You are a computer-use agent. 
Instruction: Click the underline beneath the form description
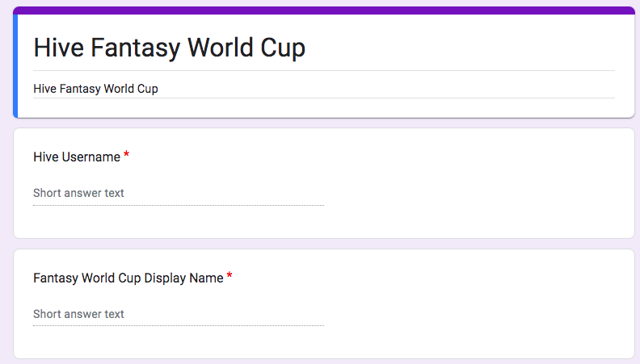[x=324, y=98]
